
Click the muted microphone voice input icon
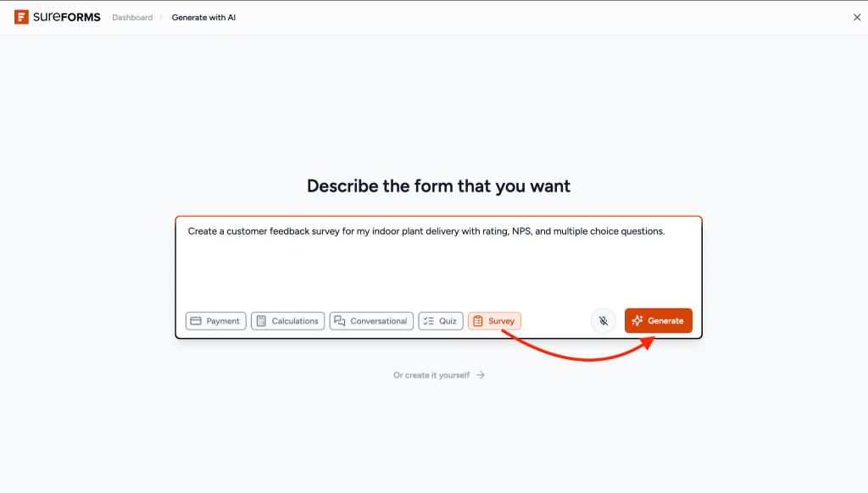click(604, 321)
